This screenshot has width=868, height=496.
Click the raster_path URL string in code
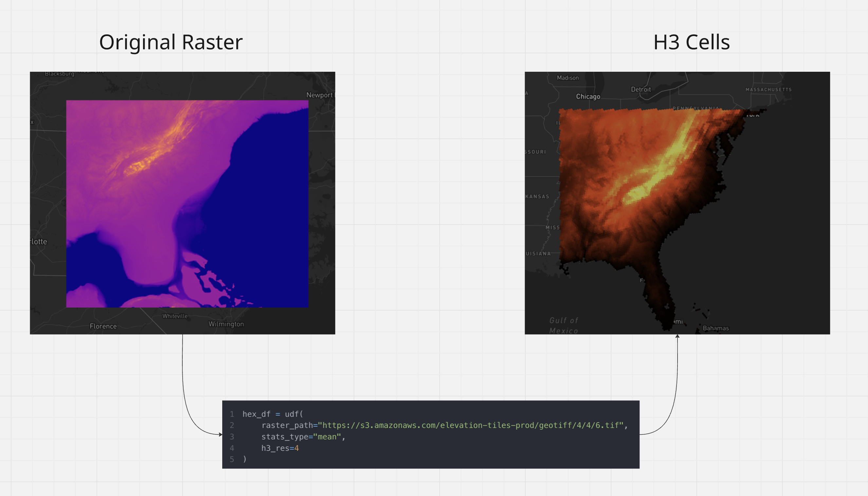(x=471, y=425)
